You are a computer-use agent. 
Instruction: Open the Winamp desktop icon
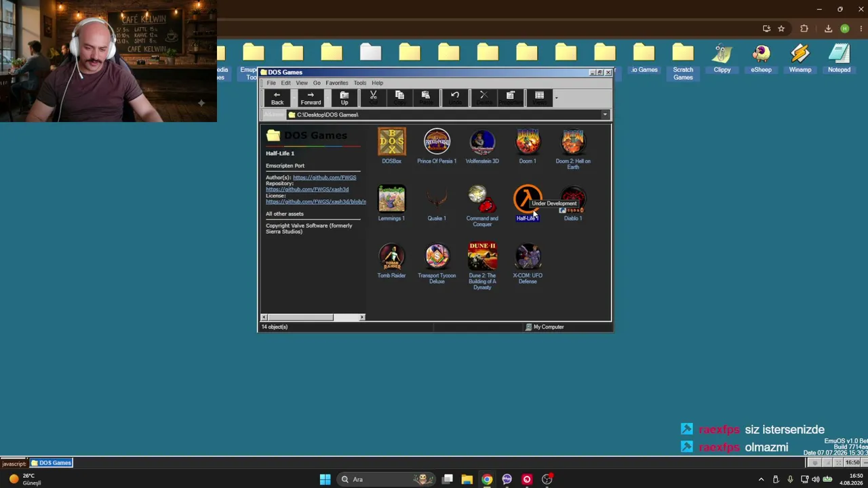[x=800, y=54]
